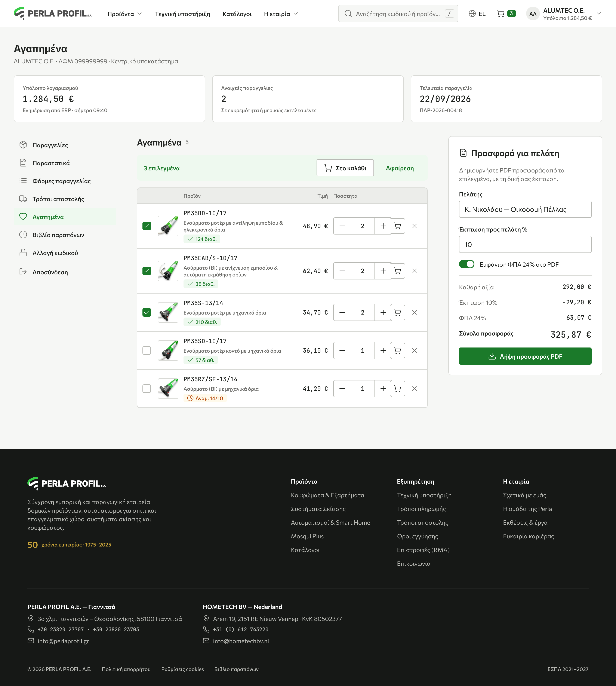Image resolution: width=616 pixels, height=686 pixels.
Task: Open Ρυθμίσεις cookies footer link
Action: coord(182,669)
